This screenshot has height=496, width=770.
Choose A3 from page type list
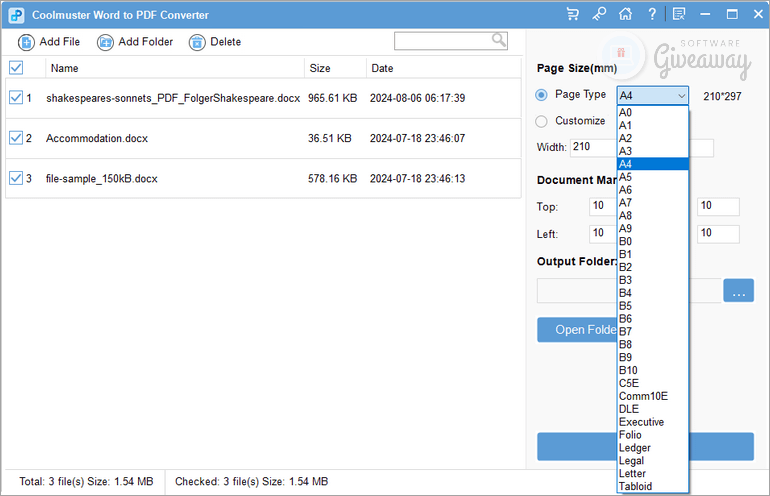tap(653, 151)
